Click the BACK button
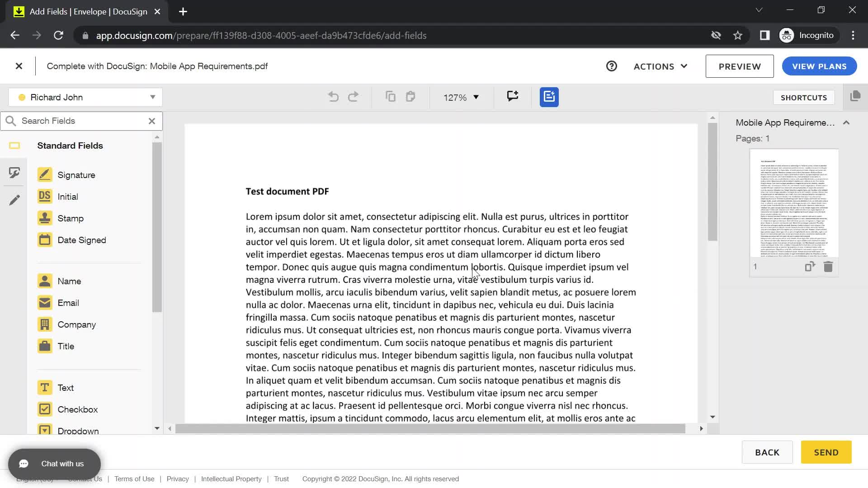Screen dimensions: 868x488 (x=767, y=452)
